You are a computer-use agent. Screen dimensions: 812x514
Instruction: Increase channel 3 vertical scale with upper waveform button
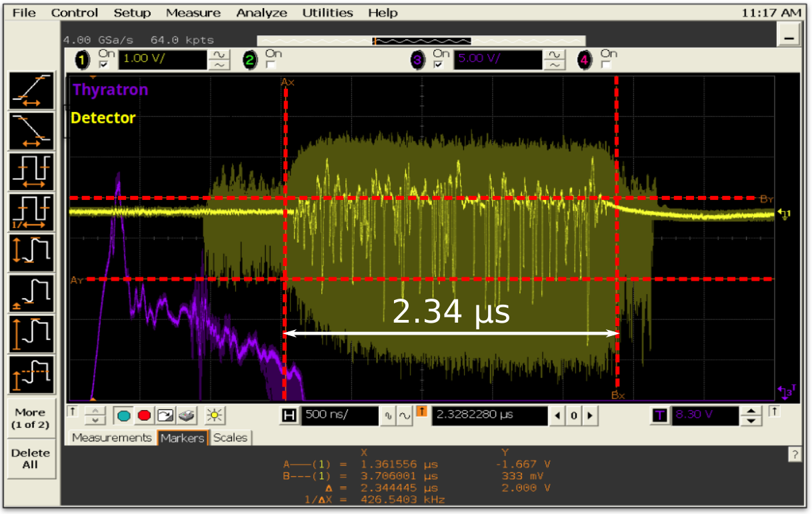pyautogui.click(x=554, y=55)
